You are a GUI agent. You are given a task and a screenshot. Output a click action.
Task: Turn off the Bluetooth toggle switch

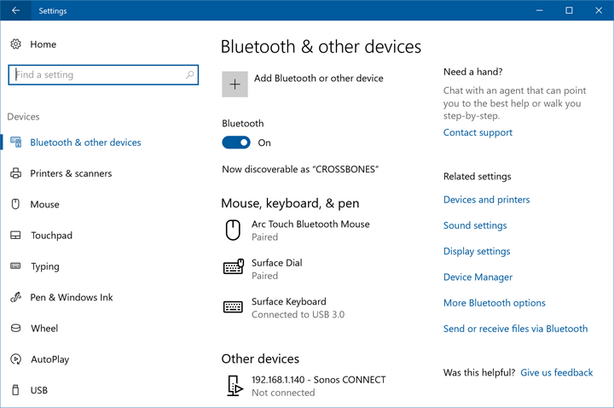[236, 143]
